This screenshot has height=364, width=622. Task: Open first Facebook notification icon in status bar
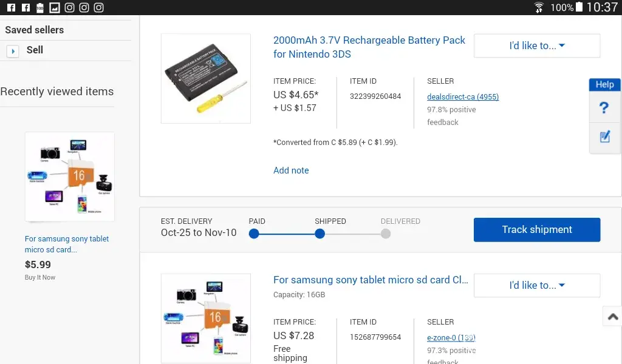[x=11, y=7]
